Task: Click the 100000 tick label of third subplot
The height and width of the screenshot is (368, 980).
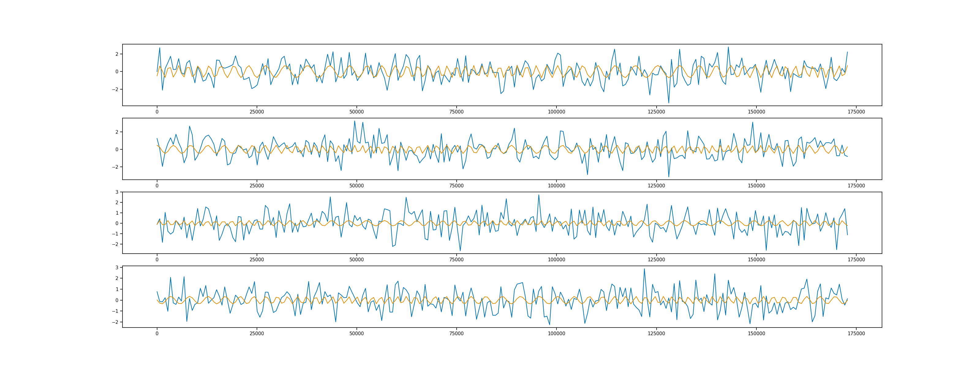Action: click(556, 260)
